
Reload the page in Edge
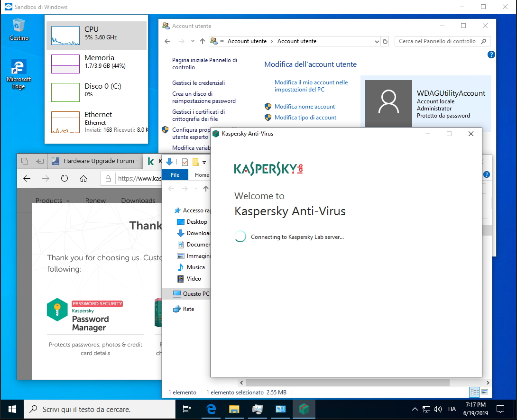[65, 179]
